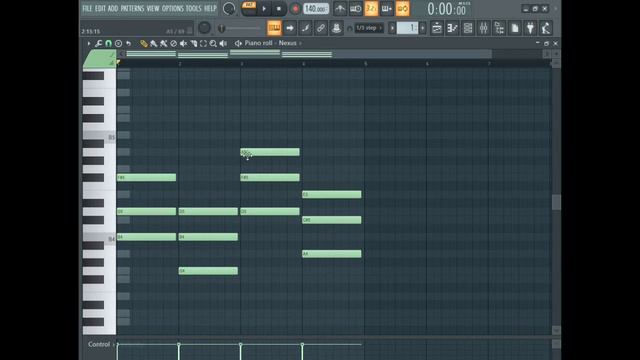The image size is (640, 360).
Task: Click the scroll-down arrow at bottom right
Action: pyautogui.click(x=556, y=330)
